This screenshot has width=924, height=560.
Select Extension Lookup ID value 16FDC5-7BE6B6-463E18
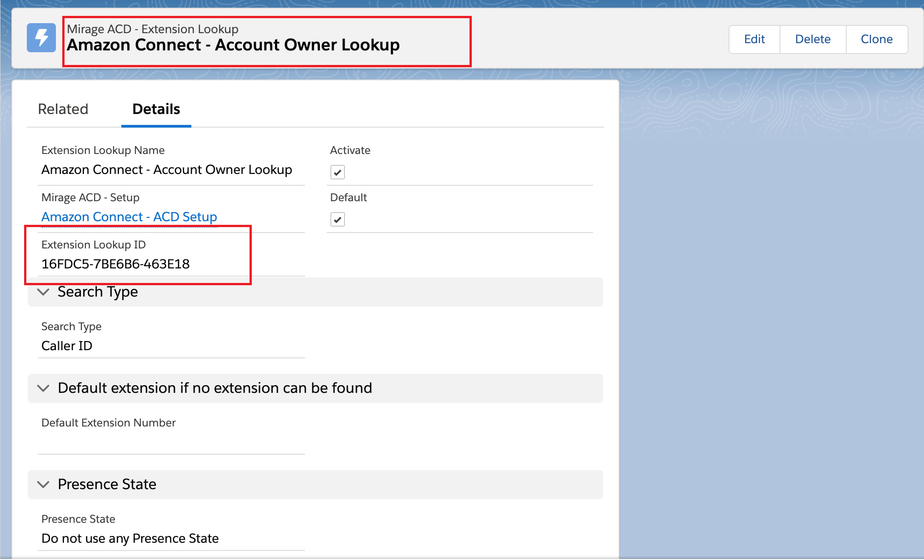(x=115, y=264)
